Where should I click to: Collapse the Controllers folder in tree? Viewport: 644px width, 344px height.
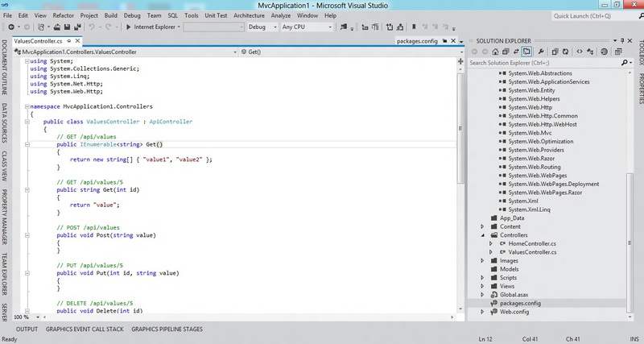coord(482,235)
